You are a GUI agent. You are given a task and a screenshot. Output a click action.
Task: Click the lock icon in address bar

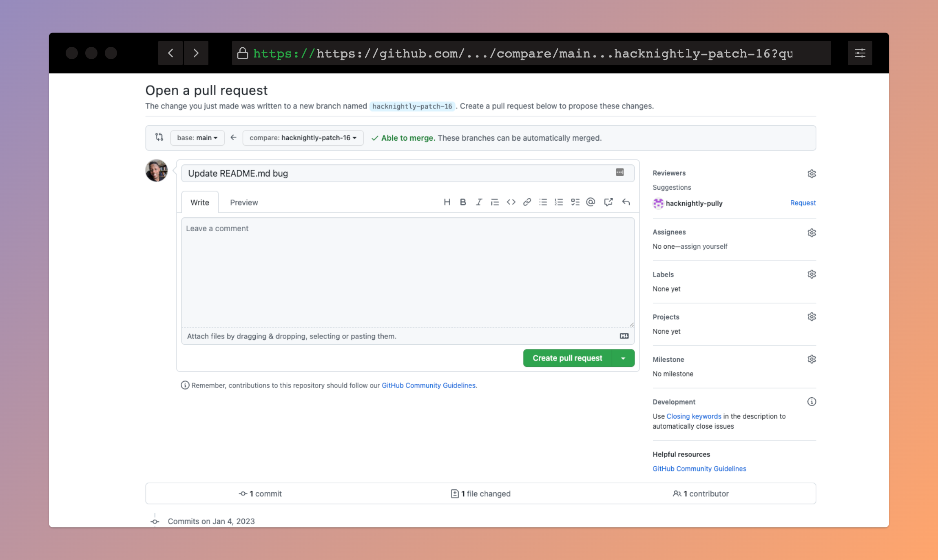(243, 53)
